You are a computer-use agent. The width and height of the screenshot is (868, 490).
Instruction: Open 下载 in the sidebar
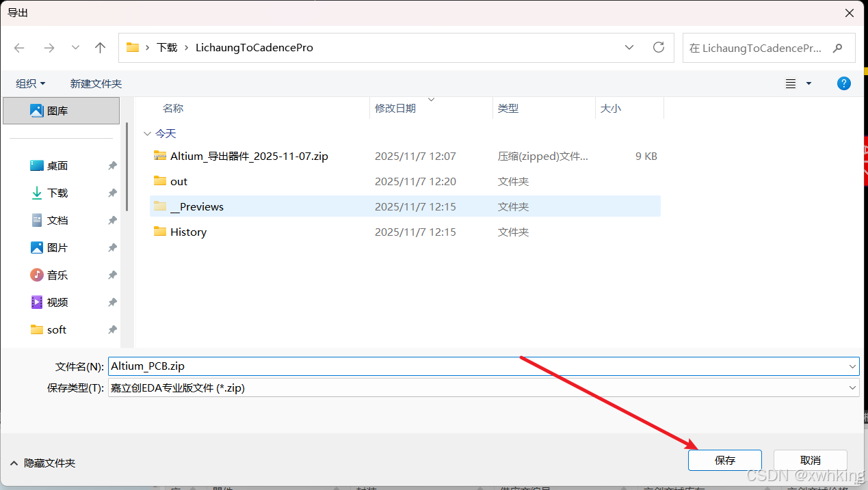click(x=57, y=193)
